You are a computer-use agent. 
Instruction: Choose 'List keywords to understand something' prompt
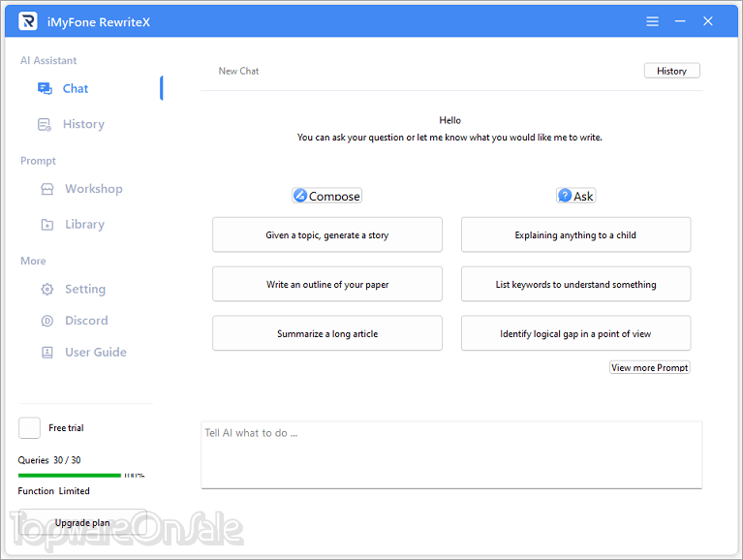575,284
